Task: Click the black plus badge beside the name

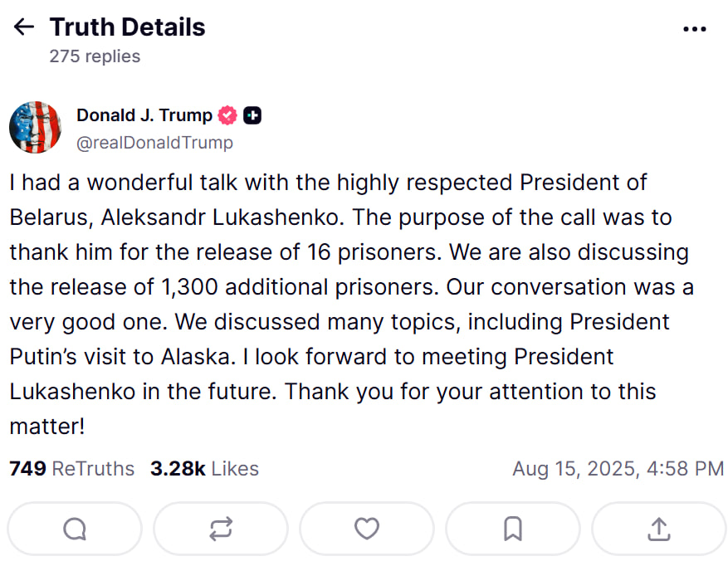Action: (252, 116)
